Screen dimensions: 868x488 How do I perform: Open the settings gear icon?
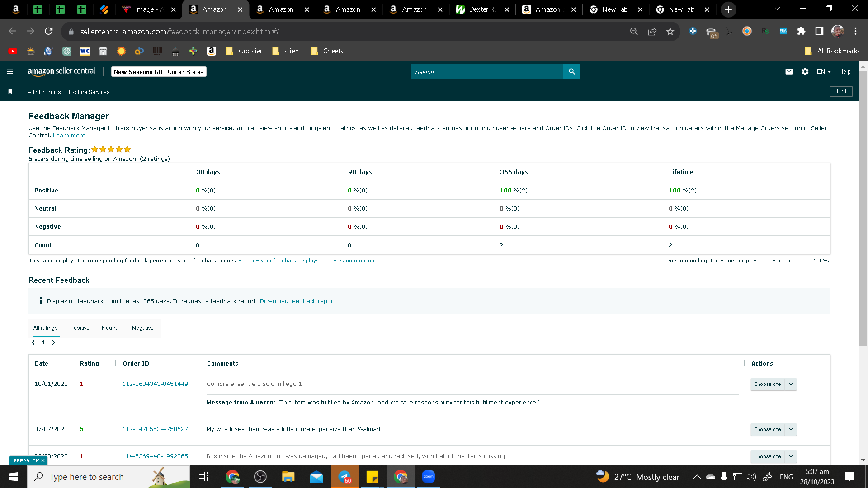tap(805, 71)
